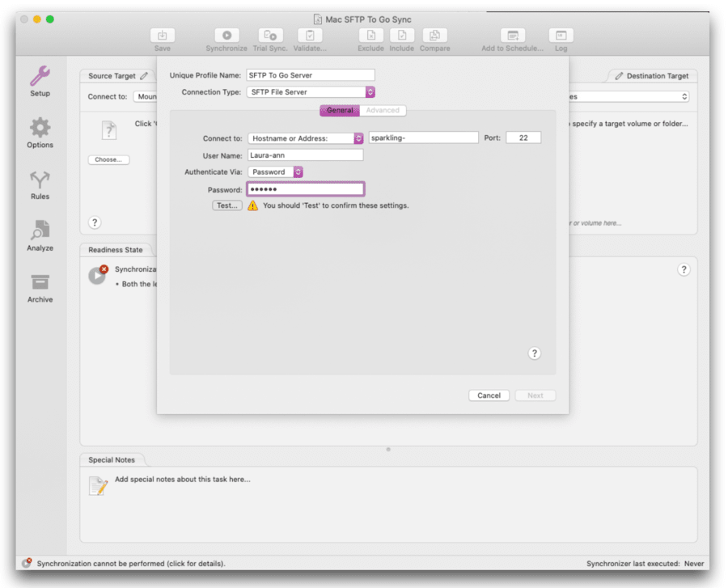Run a Trial Sync from the toolbar
This screenshot has height=588, width=728.
point(270,36)
